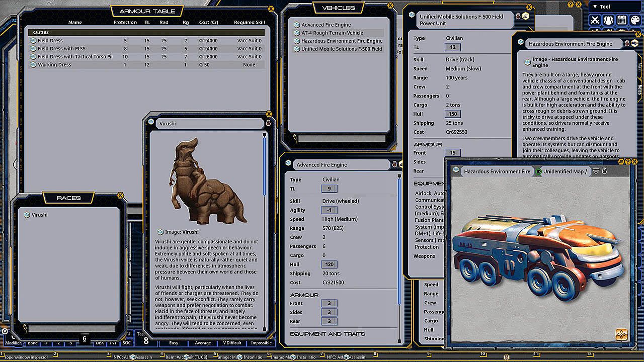Select the Easy task difficulty button
This screenshot has width=644, height=362.
[x=174, y=343]
